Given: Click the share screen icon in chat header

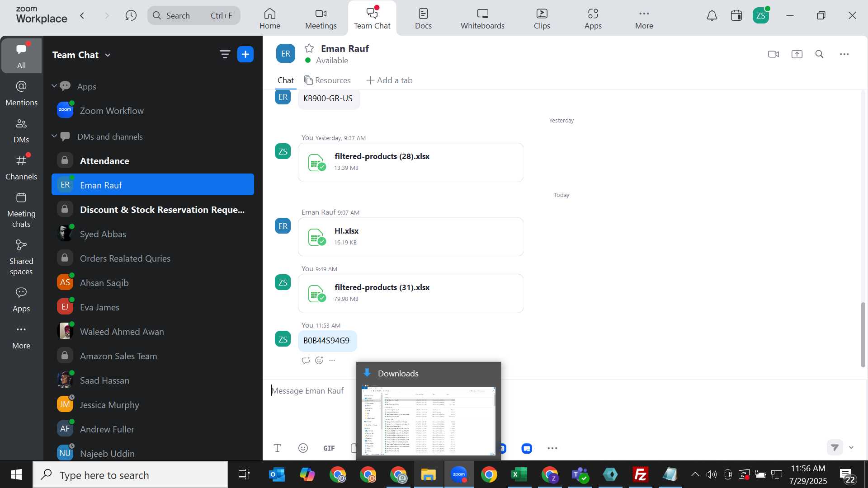Looking at the screenshot, I should 797,54.
